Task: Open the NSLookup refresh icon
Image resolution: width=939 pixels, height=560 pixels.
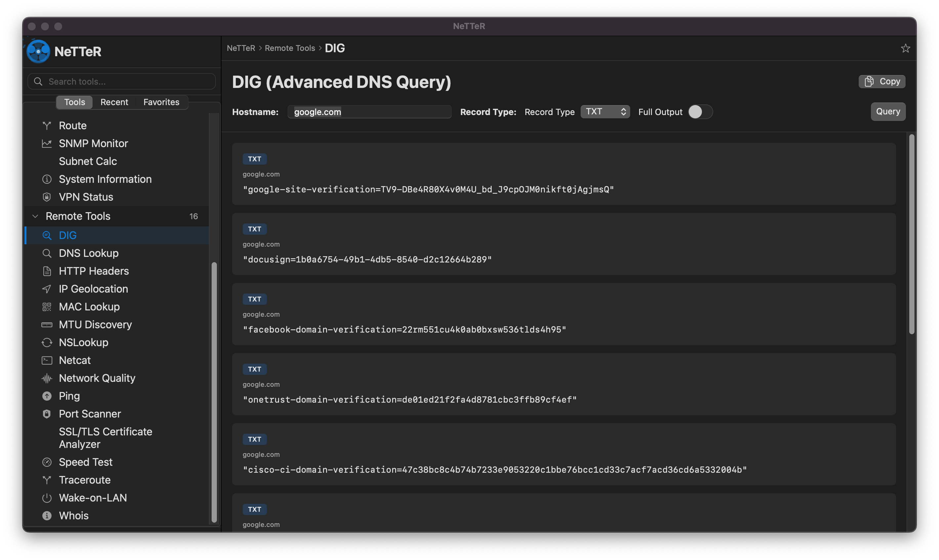Action: click(47, 342)
